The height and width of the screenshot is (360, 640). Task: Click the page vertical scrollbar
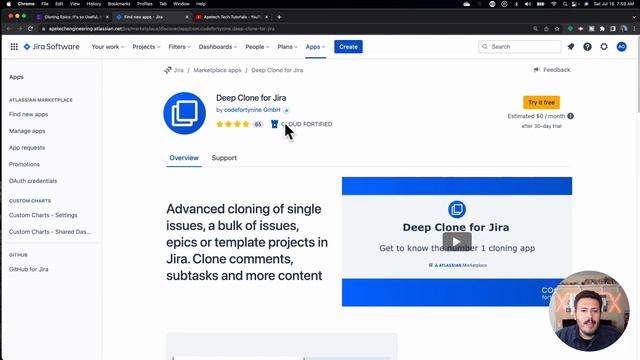tap(638, 73)
